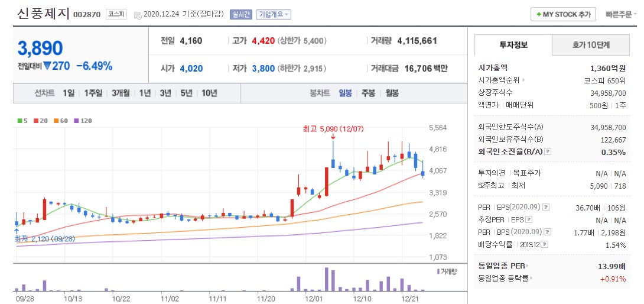Image resolution: width=644 pixels, height=304 pixels.
Task: Open the 동일업종 등락률 link
Action: coord(503,279)
